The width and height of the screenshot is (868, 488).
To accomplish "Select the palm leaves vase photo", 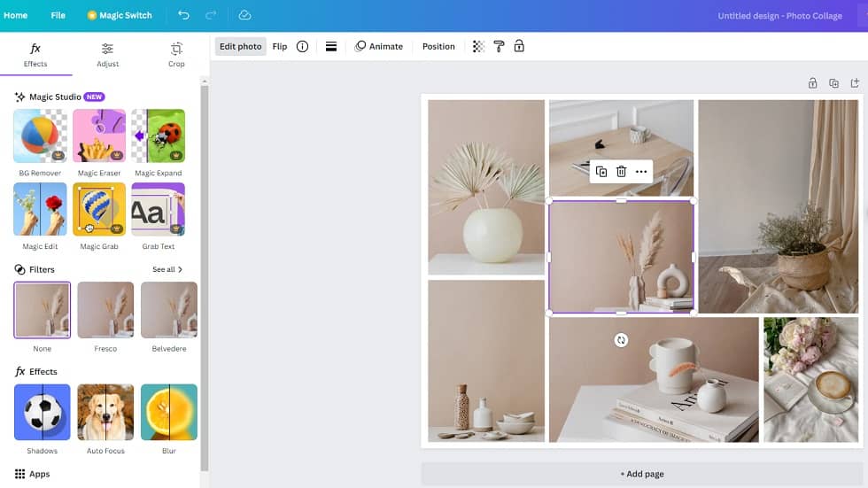I will coord(486,187).
